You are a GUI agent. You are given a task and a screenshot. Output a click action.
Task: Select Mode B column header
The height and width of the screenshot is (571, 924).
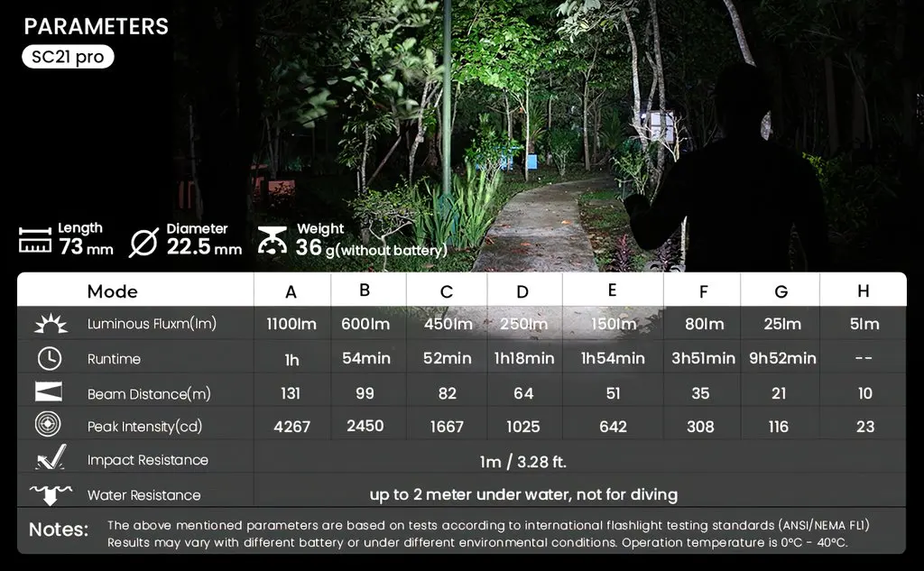[x=365, y=290]
